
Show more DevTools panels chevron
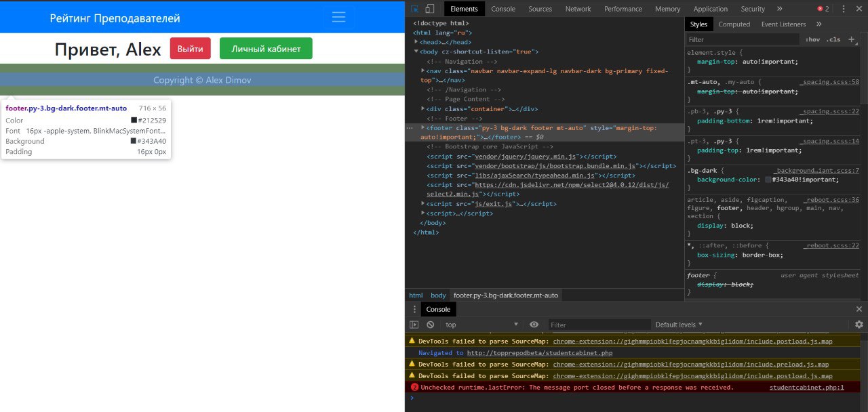pos(779,9)
